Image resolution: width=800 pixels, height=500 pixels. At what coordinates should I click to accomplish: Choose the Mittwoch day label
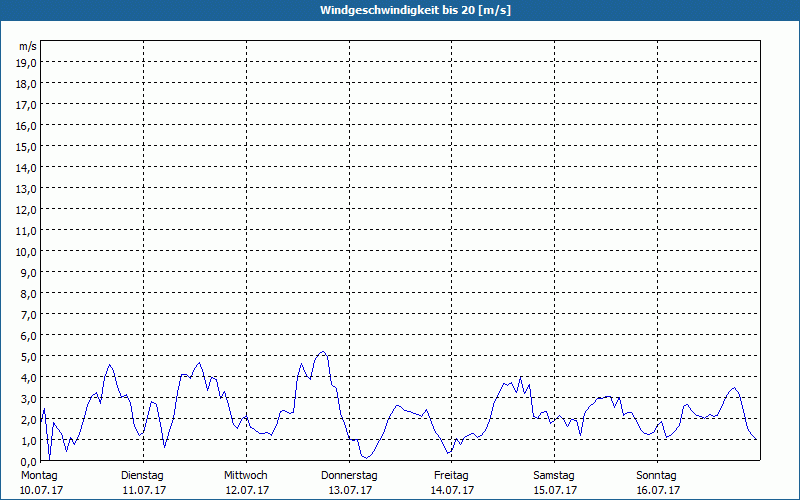246,475
